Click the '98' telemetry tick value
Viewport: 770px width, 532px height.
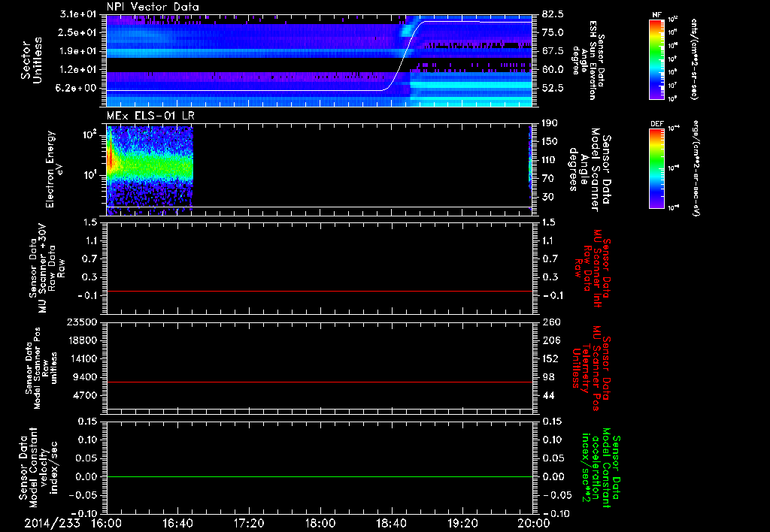[x=547, y=377]
